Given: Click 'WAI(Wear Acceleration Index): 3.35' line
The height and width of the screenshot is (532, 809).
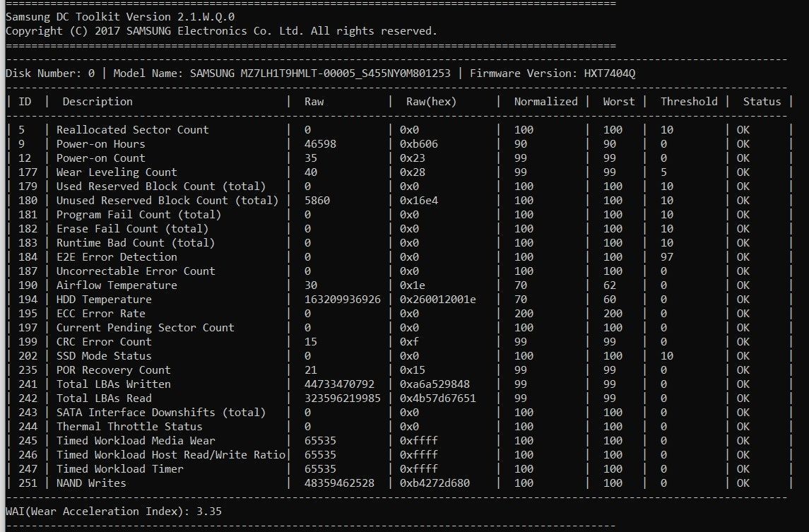Looking at the screenshot, I should pos(114,512).
